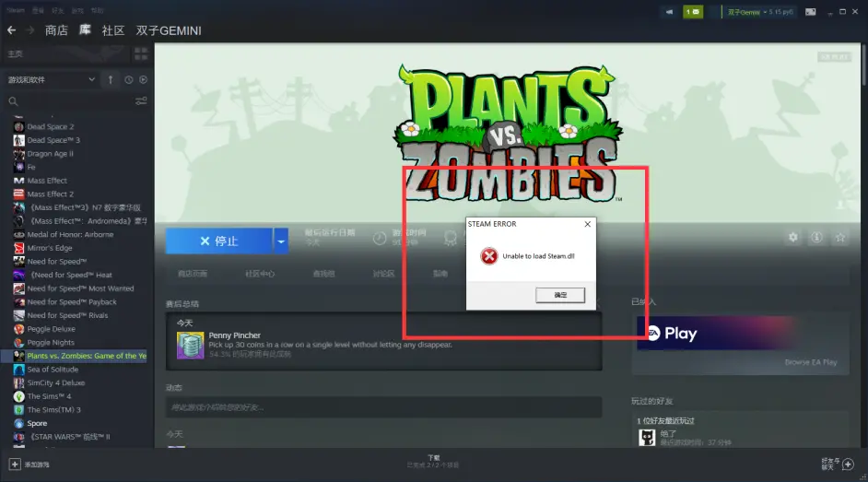
Task: Open the 商店 store tab
Action: coord(56,30)
